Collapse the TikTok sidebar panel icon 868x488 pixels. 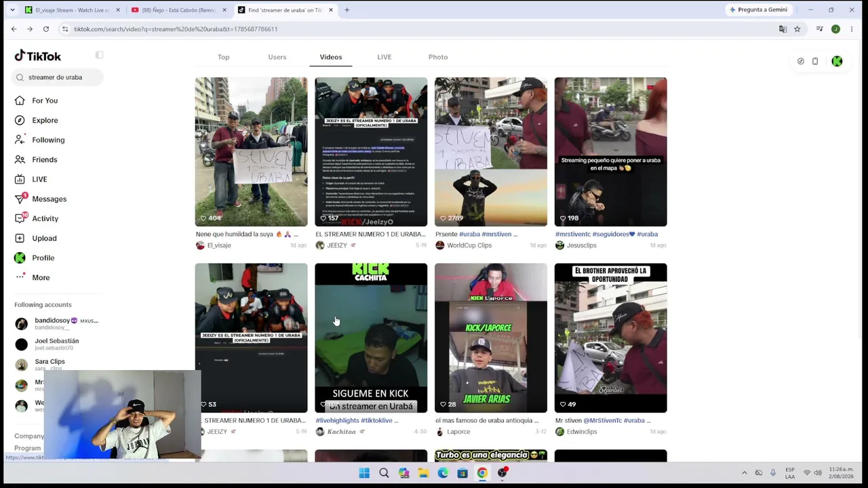(x=99, y=55)
